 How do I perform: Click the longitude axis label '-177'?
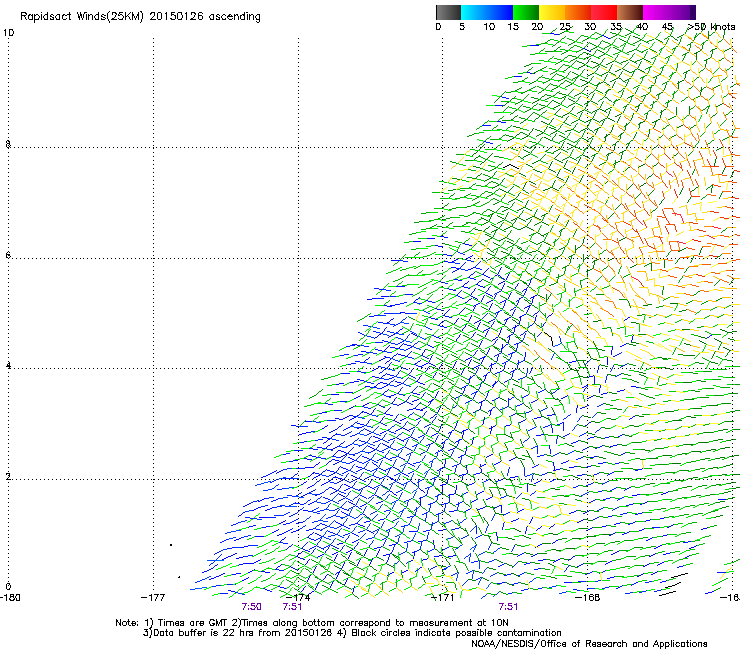(153, 597)
